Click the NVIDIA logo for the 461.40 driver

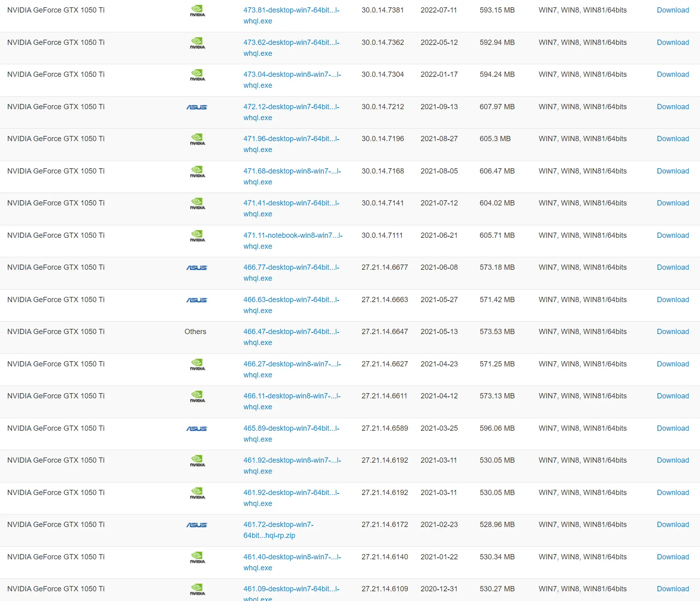pyautogui.click(x=197, y=557)
